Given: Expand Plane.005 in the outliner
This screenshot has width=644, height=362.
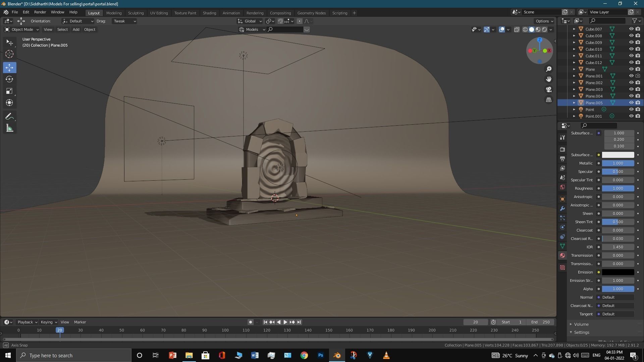Looking at the screenshot, I should click(574, 103).
